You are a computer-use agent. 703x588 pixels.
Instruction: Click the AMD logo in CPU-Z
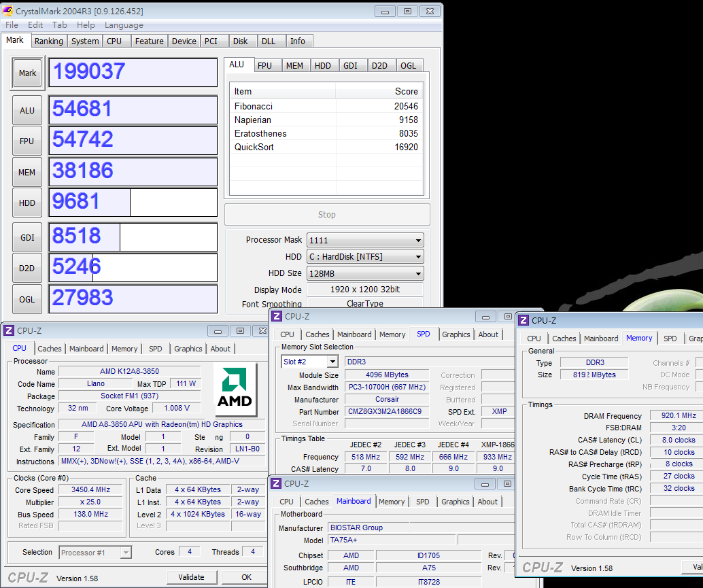tap(235, 390)
